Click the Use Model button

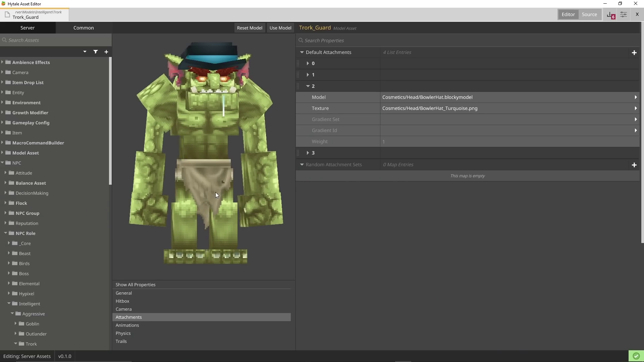click(280, 28)
